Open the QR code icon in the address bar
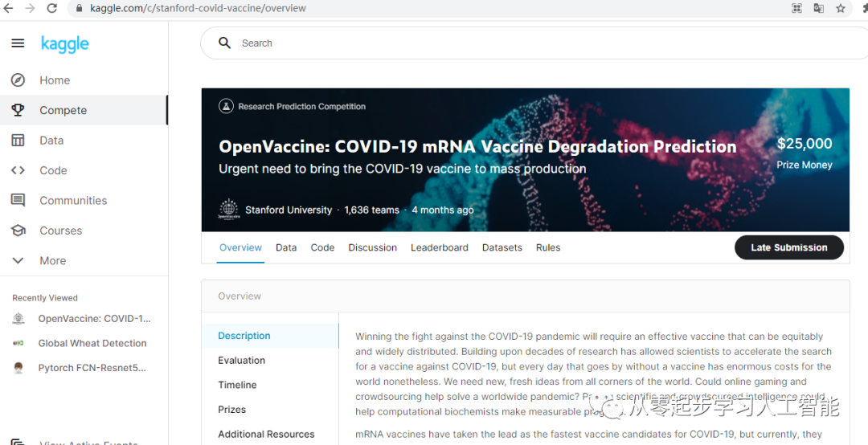This screenshot has height=445, width=868. pyautogui.click(x=797, y=8)
